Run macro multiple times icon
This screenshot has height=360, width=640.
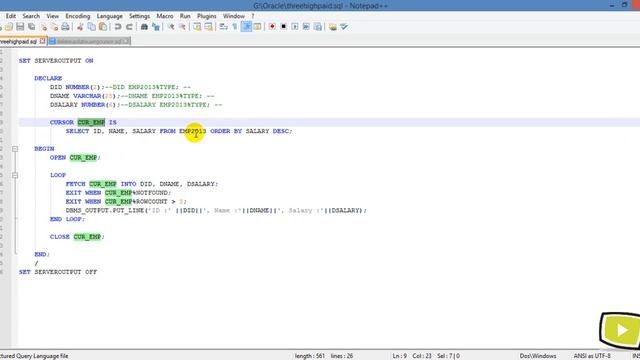click(x=306, y=27)
